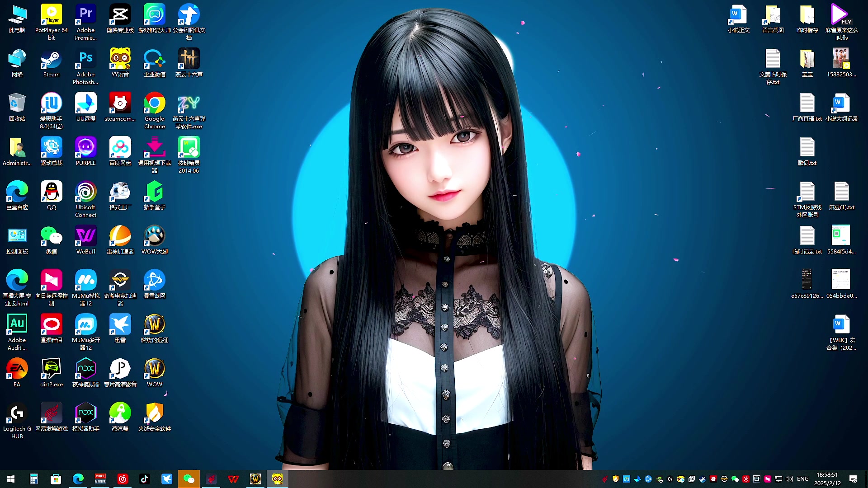
Task: Open the Steam desktop shortcut
Action: pyautogui.click(x=51, y=61)
